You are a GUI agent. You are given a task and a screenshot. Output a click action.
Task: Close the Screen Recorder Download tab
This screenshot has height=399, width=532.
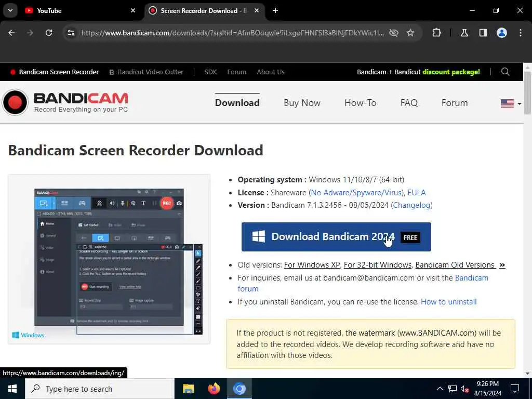(257, 10)
